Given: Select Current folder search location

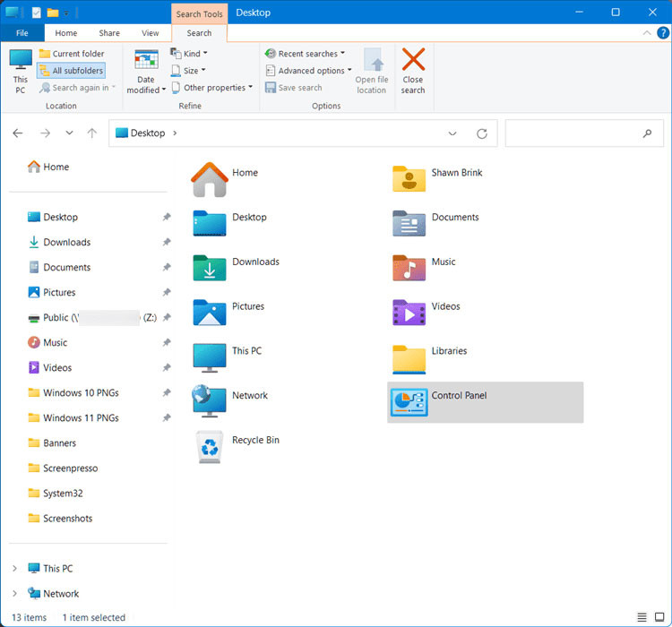Looking at the screenshot, I should pos(72,54).
